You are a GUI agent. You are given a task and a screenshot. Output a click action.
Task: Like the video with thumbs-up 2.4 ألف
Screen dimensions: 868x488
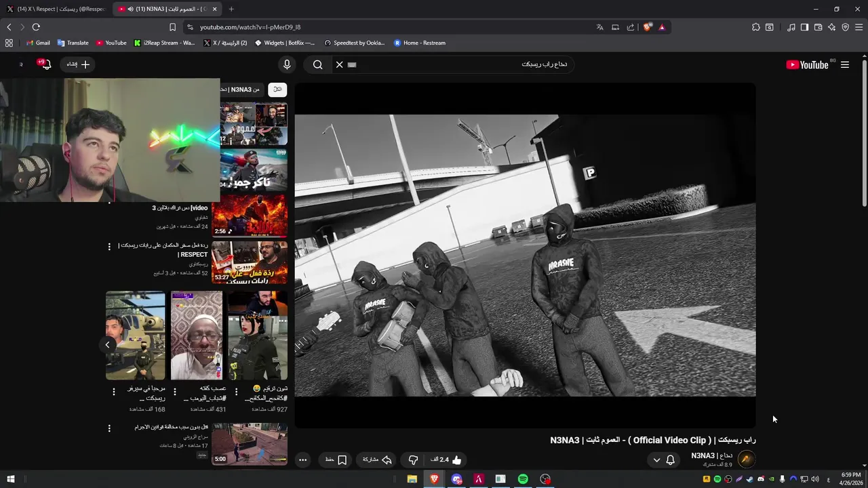coord(446,460)
